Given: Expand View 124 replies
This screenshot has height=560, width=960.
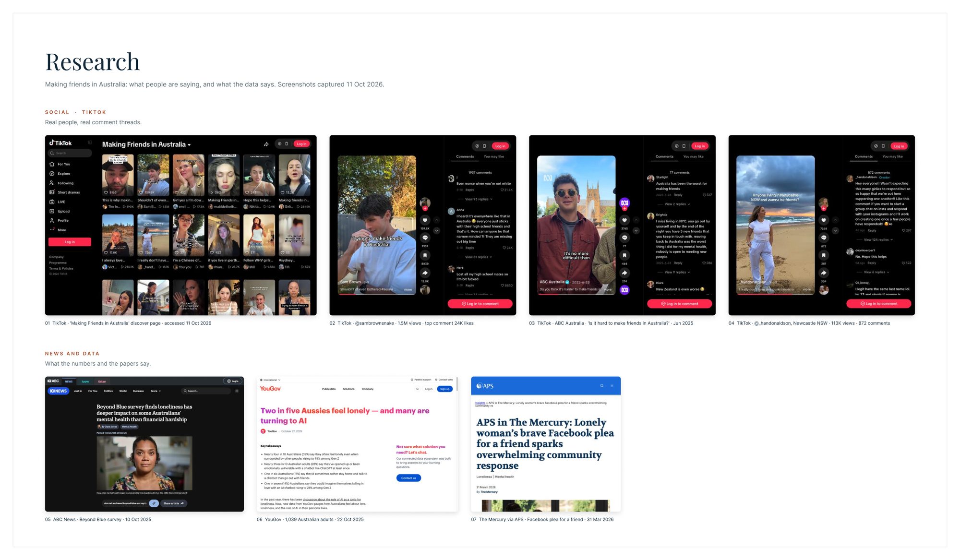Looking at the screenshot, I should click(x=875, y=240).
